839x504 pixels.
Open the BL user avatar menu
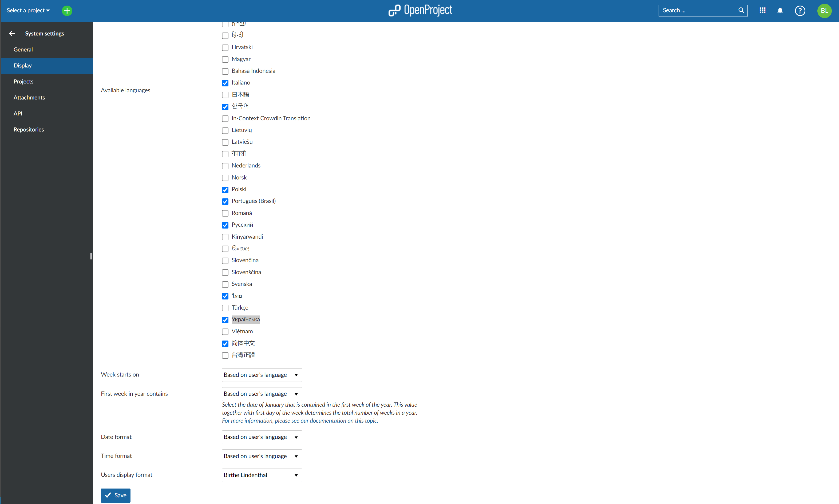point(824,10)
